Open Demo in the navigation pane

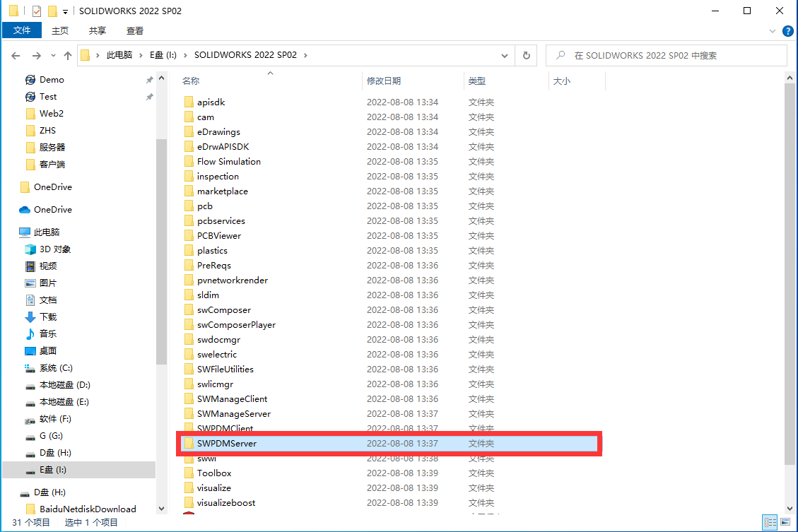[52, 80]
